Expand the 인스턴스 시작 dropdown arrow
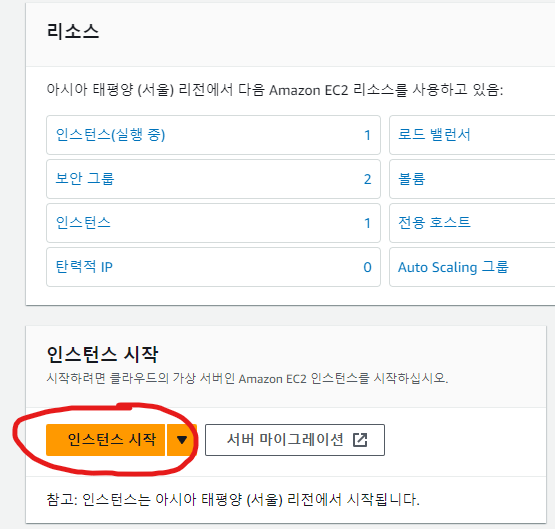 click(x=182, y=440)
